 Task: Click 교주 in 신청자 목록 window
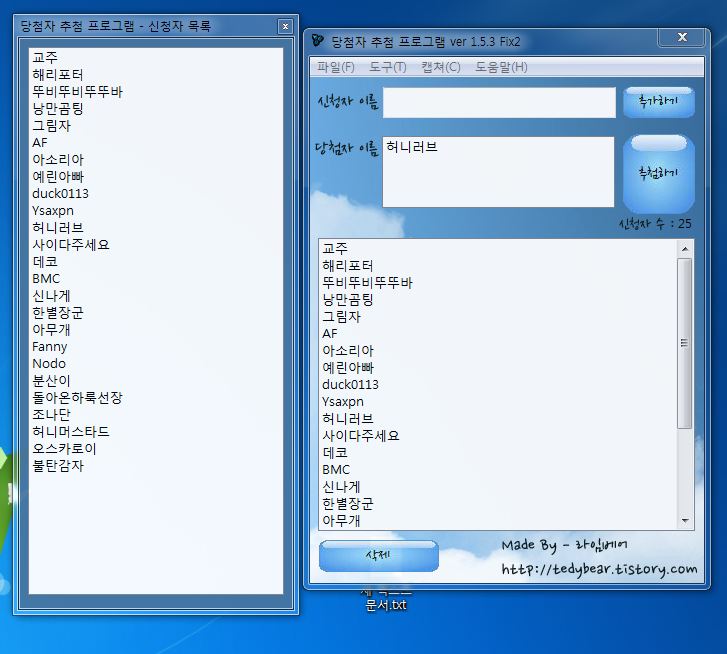(45, 57)
